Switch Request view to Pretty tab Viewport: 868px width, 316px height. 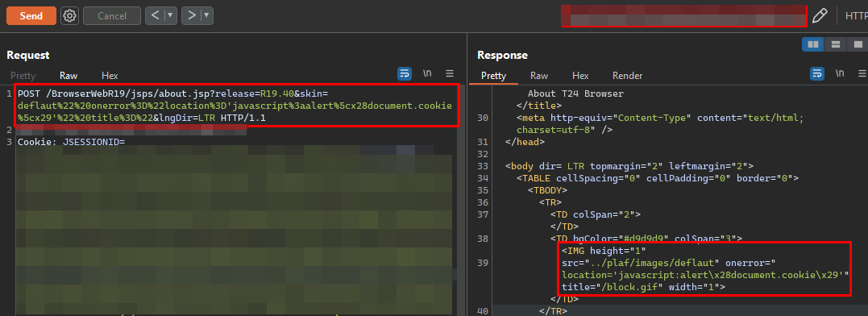(23, 76)
